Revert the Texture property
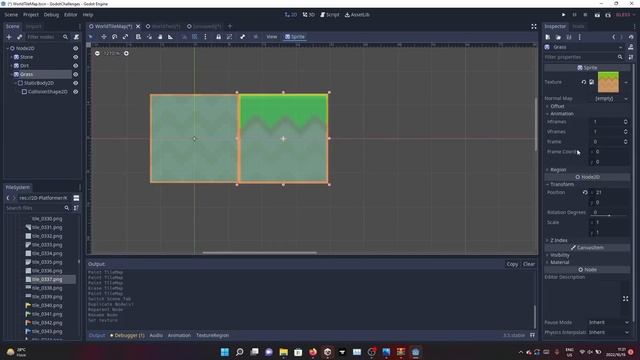 tap(584, 82)
